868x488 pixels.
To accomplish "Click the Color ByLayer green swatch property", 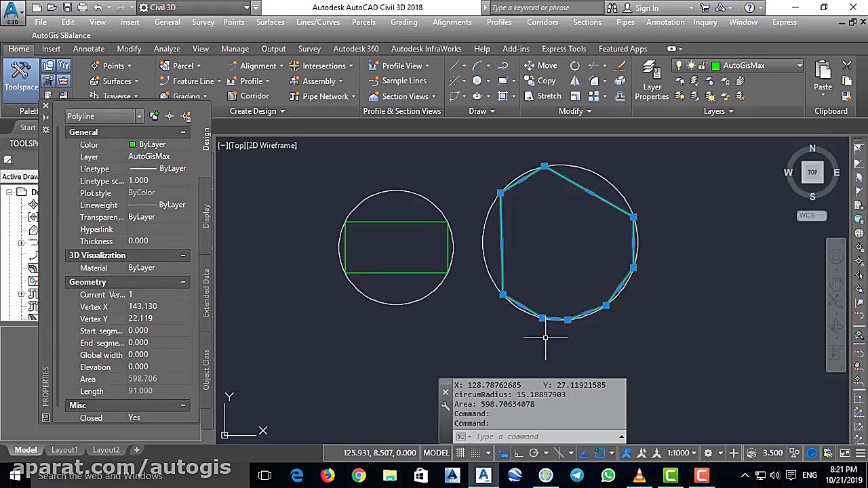I will coord(132,144).
